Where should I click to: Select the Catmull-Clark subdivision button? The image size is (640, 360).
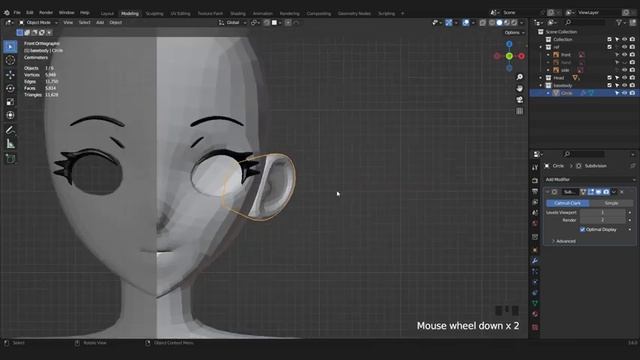[567, 203]
